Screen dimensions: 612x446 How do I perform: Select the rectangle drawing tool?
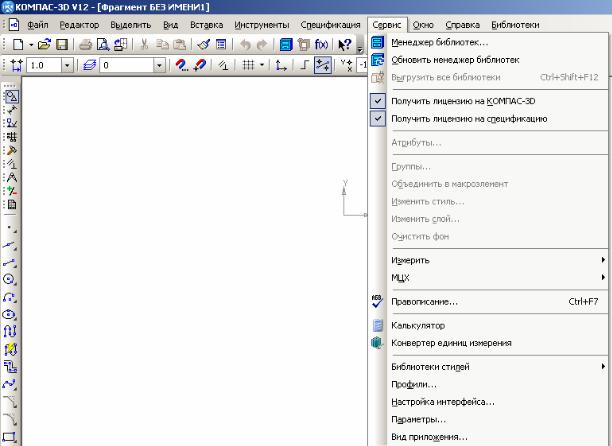point(9,437)
